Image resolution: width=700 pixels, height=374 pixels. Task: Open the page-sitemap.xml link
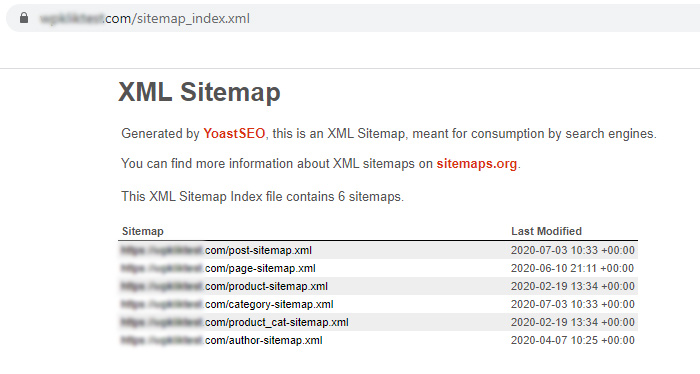(218, 268)
